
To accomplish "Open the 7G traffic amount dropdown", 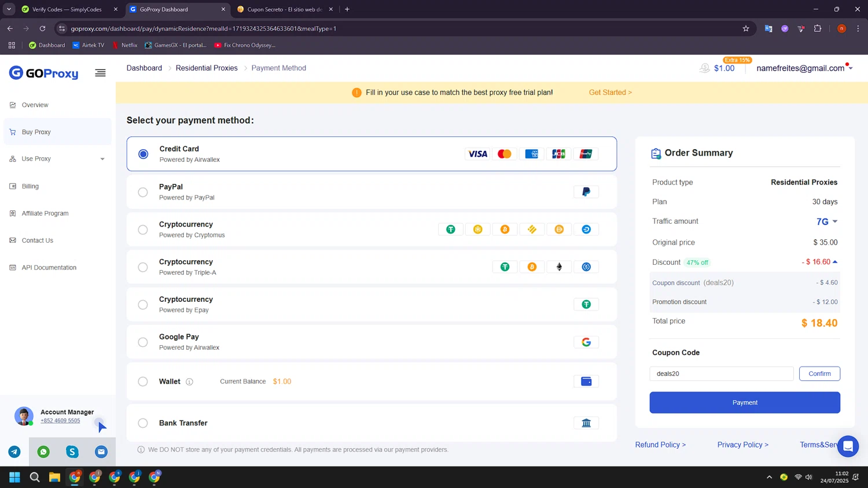I will (827, 222).
